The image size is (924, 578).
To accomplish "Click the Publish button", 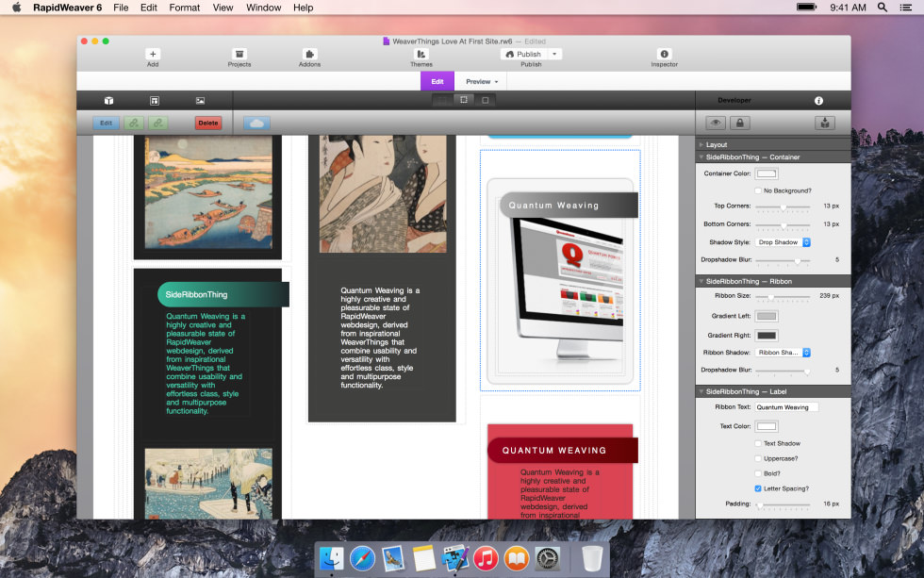I will (524, 54).
